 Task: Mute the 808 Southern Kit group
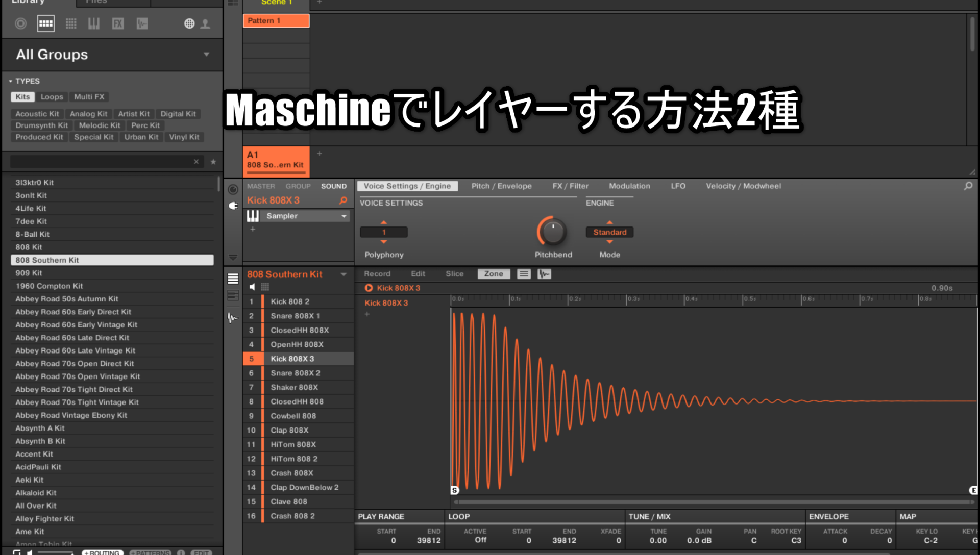(252, 287)
